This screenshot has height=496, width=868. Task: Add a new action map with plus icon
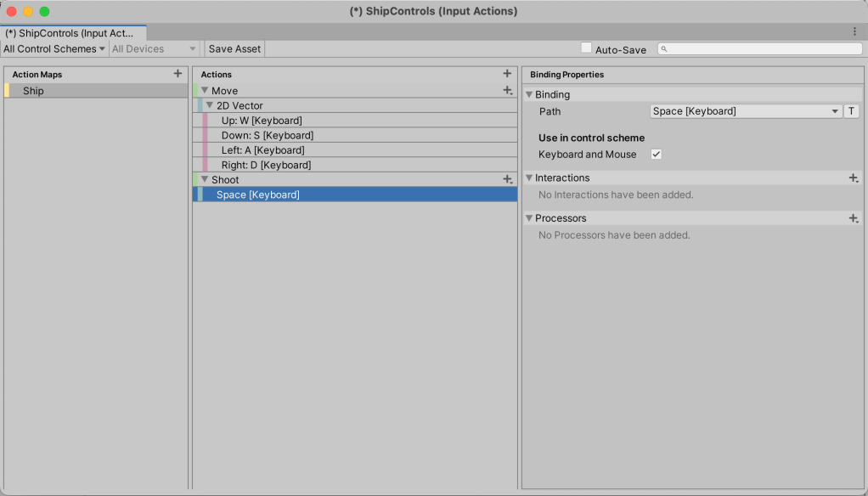[178, 74]
